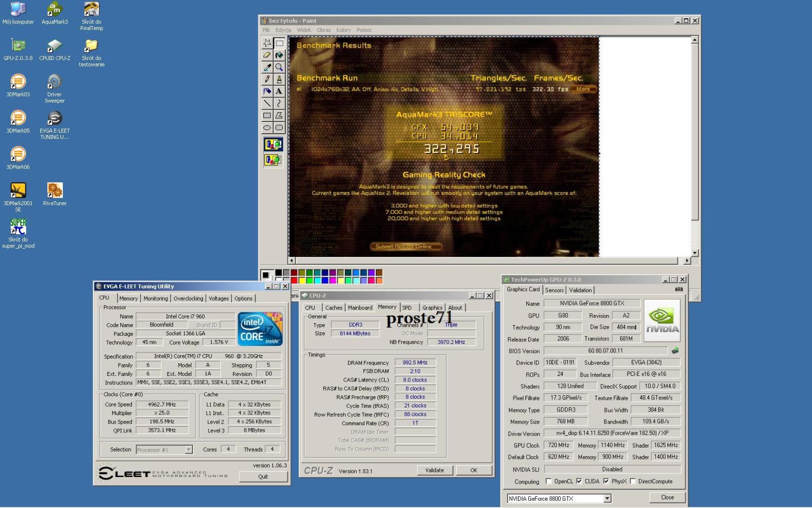812x508 pixels.
Task: Select the Pick Color eyedropper tool
Action: [267, 67]
